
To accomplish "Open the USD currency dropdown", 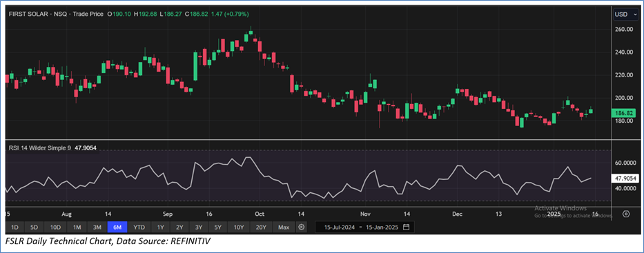I will pos(625,14).
